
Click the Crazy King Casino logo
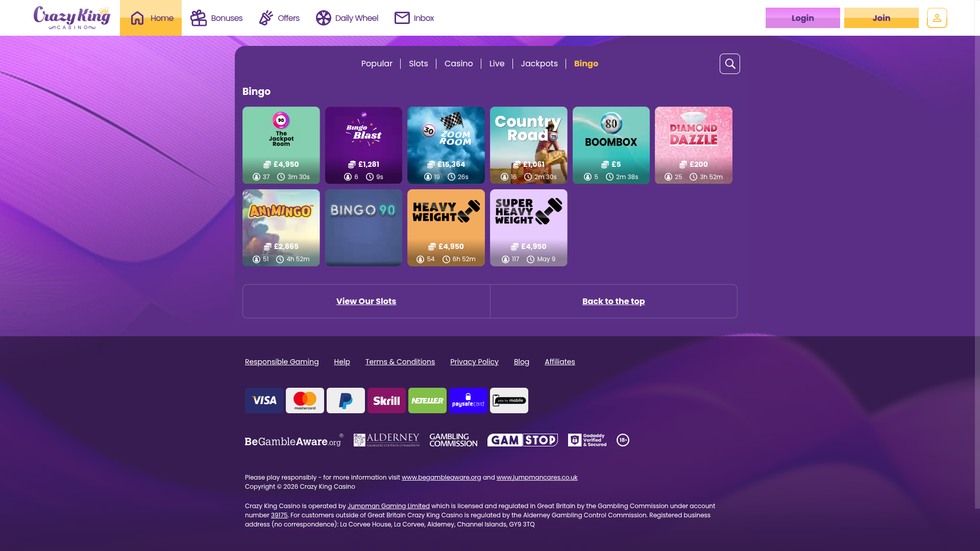tap(72, 18)
